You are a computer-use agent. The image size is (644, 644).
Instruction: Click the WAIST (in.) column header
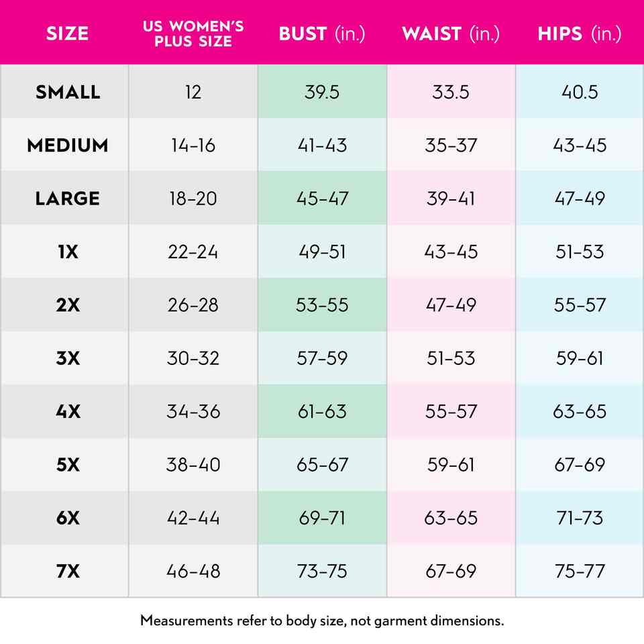pyautogui.click(x=451, y=34)
